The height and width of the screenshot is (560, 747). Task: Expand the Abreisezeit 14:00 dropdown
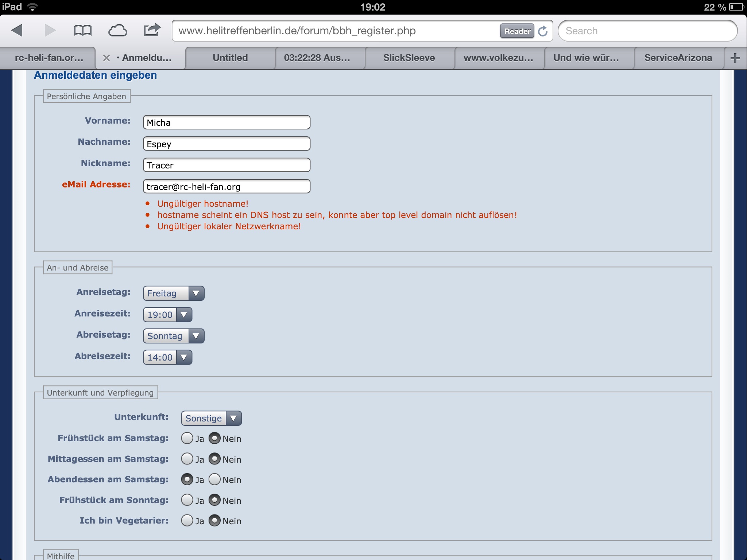click(x=167, y=357)
